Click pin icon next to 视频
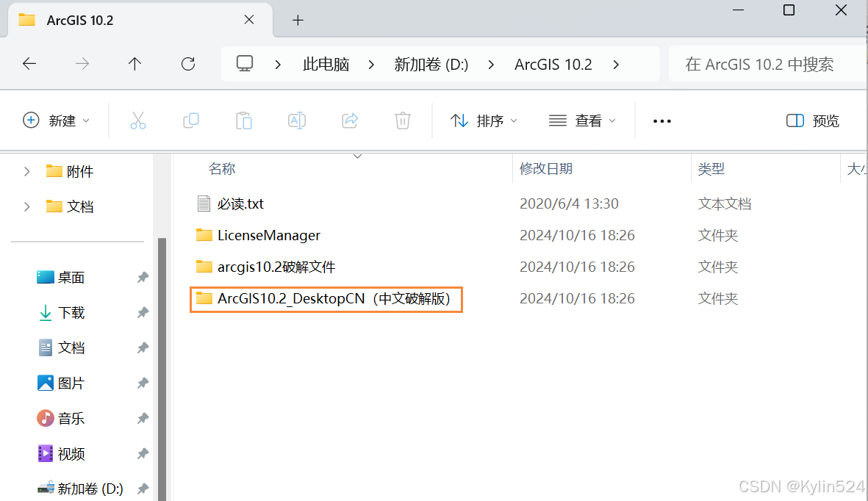Image resolution: width=868 pixels, height=501 pixels. (x=143, y=454)
